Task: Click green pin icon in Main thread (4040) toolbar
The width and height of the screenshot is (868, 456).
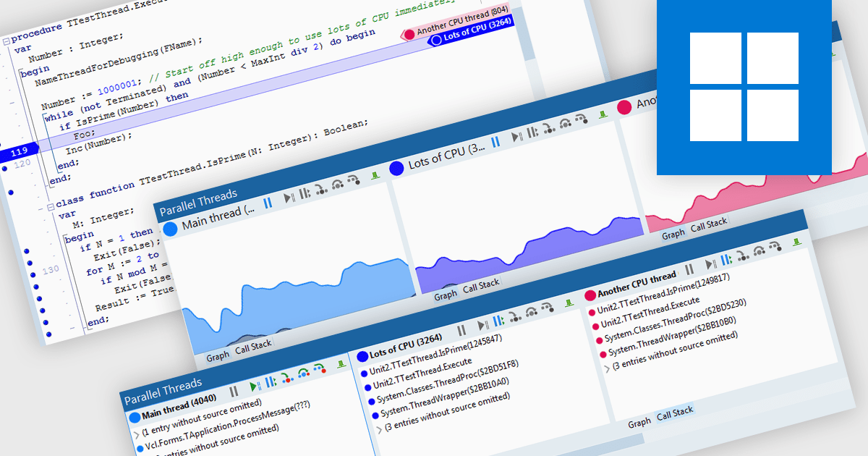Action: tap(341, 364)
